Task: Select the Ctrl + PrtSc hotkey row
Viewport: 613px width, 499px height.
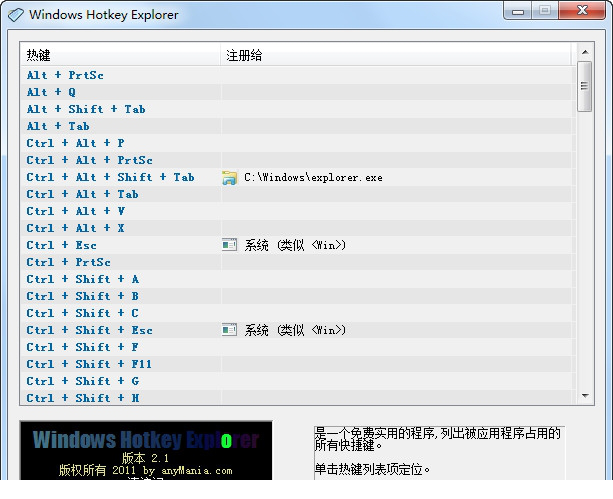Action: [x=298, y=262]
